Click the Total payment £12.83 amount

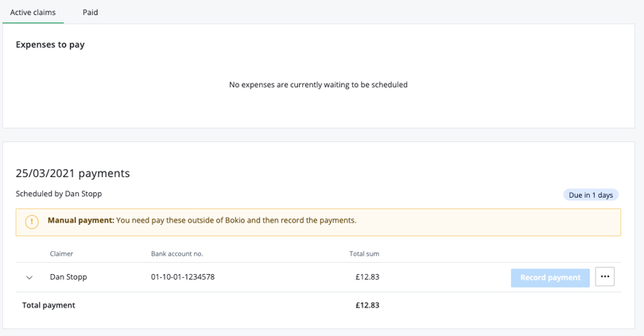[x=367, y=305]
